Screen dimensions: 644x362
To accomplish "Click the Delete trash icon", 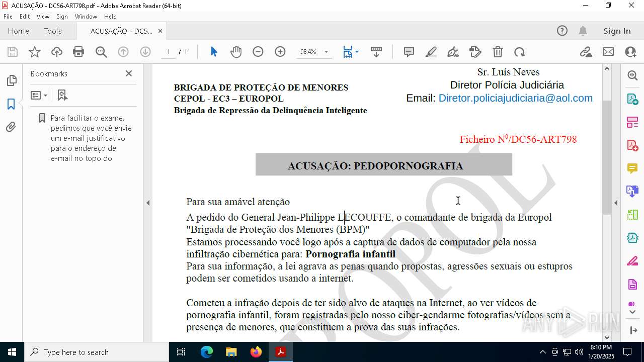I will click(x=498, y=52).
